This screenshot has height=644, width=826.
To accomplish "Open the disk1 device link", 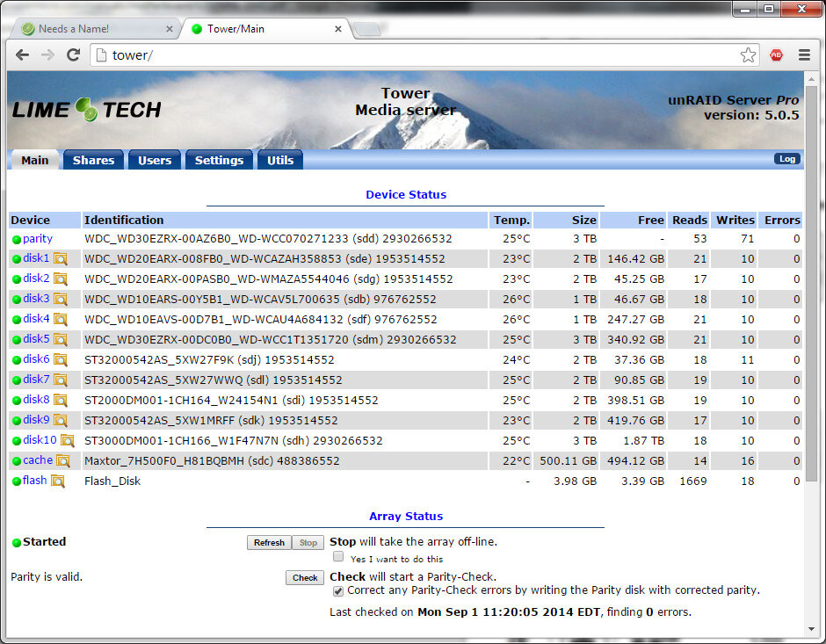I will pos(36,258).
